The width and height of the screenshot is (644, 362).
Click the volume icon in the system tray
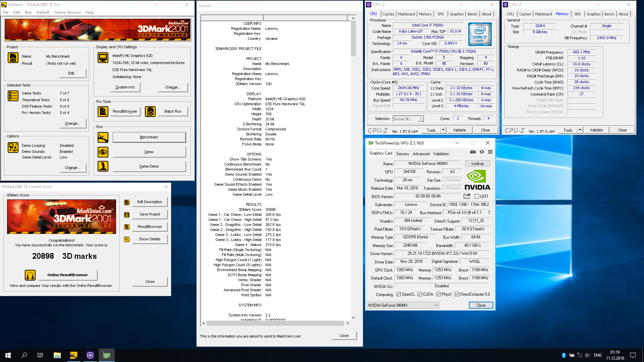pos(588,355)
